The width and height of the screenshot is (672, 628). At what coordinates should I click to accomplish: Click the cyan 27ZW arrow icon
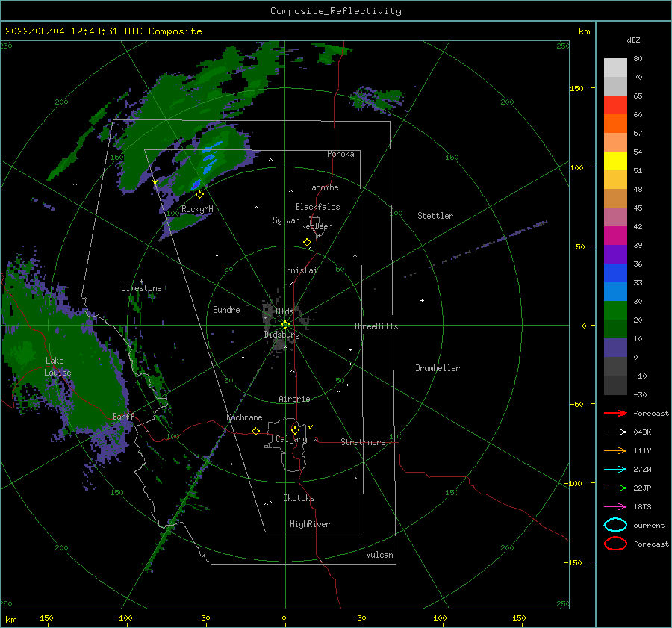coord(615,470)
